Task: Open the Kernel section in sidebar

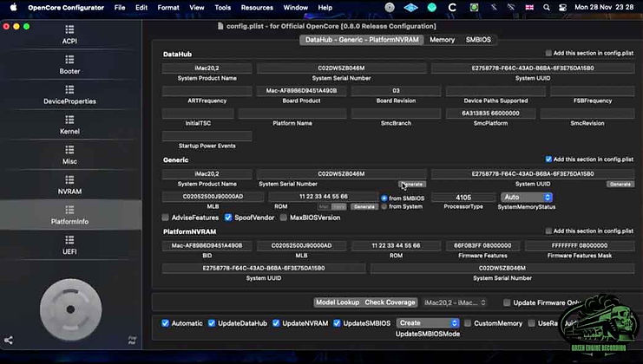Action: pyautogui.click(x=69, y=125)
